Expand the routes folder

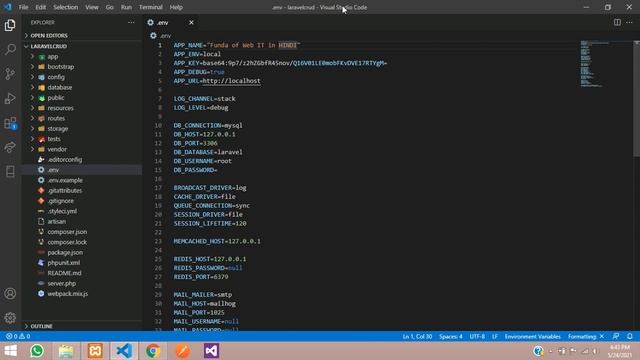click(82, 118)
